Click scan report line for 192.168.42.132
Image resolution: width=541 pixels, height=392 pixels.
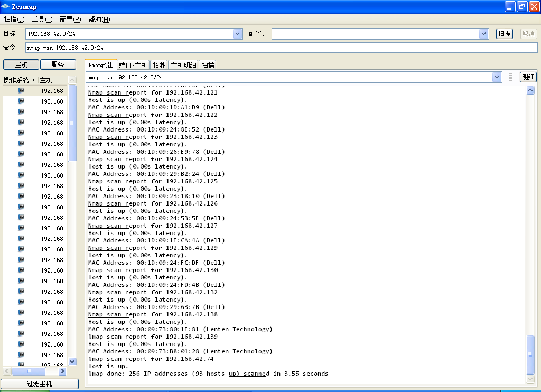[x=153, y=292]
